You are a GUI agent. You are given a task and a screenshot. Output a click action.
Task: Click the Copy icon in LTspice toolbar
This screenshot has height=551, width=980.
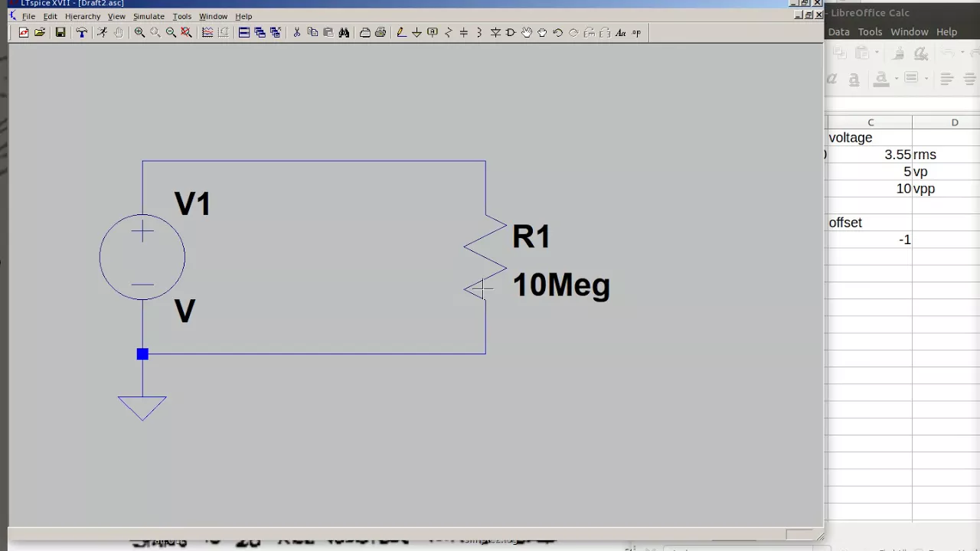[x=312, y=32]
